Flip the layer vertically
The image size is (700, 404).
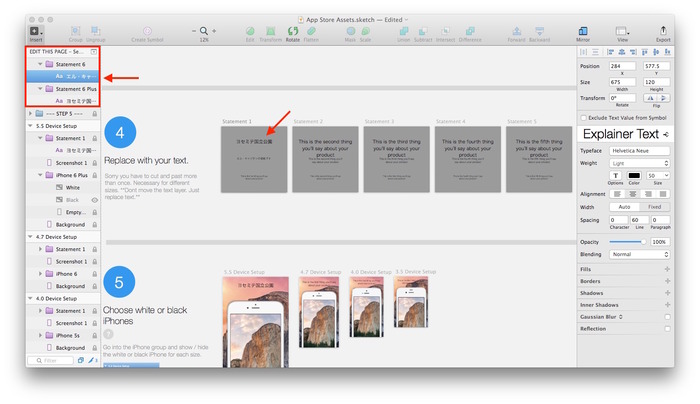click(663, 98)
